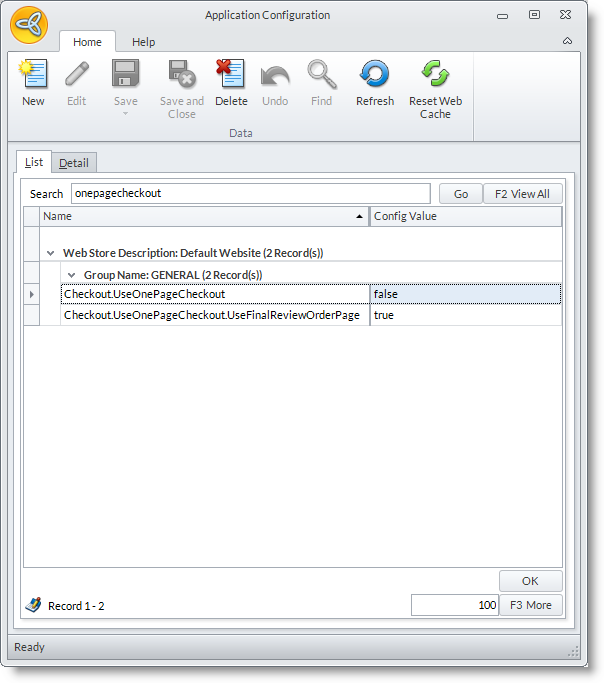
Task: Click inside the Search text field
Action: click(x=251, y=193)
